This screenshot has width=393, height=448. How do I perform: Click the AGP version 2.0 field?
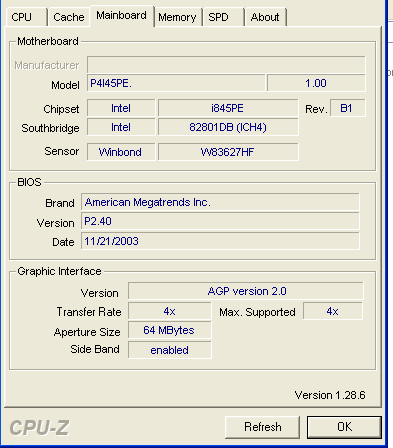click(246, 291)
